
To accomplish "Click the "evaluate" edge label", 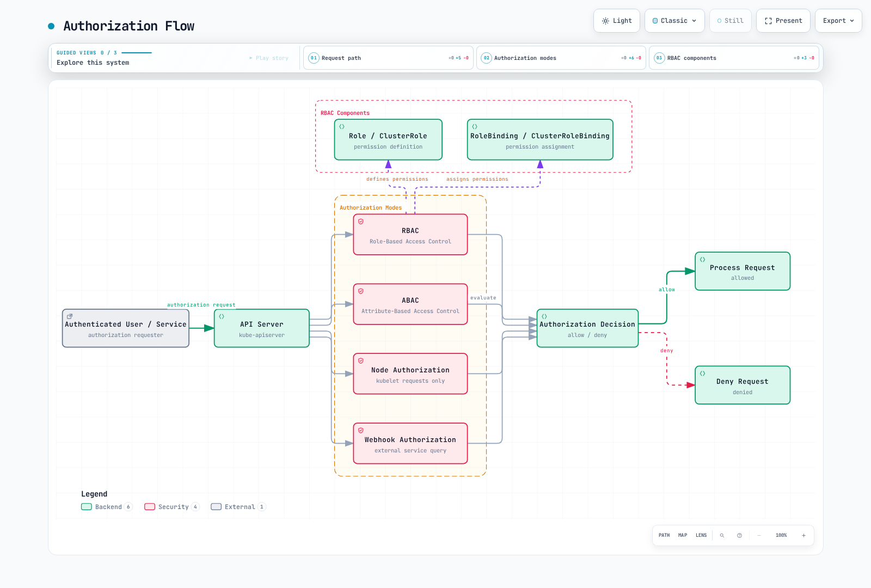I will pyautogui.click(x=483, y=298).
